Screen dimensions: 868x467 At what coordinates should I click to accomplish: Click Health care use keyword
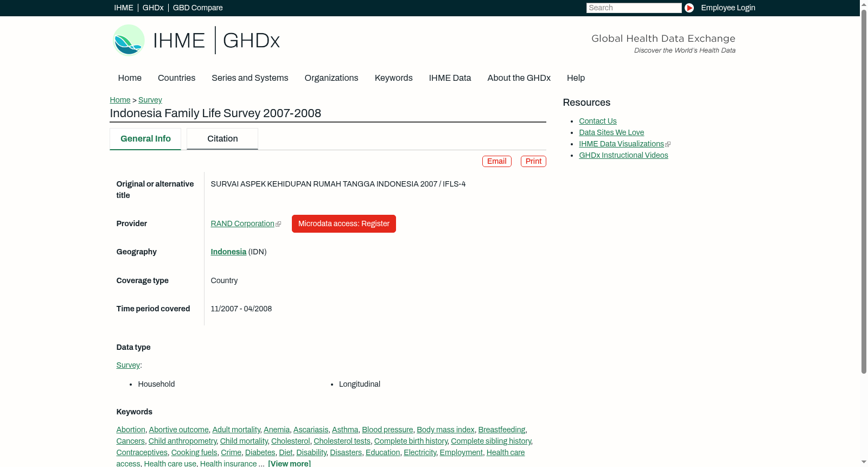170,464
